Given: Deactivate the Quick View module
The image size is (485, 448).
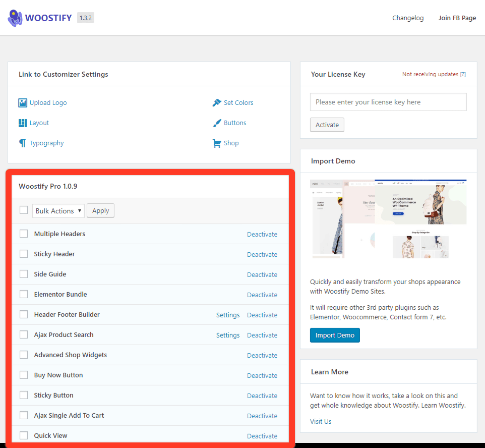Looking at the screenshot, I should click(x=262, y=436).
